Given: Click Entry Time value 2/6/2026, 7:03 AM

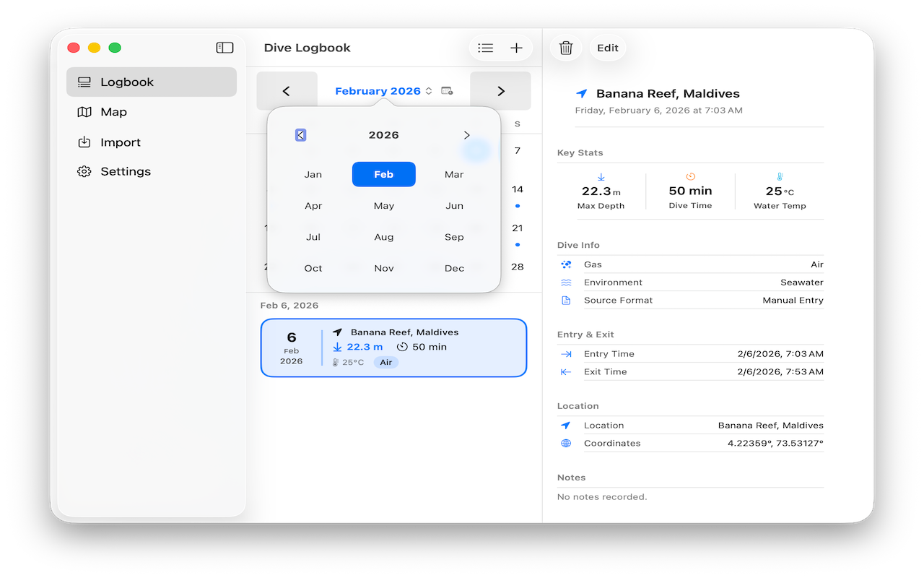Looking at the screenshot, I should tap(780, 354).
